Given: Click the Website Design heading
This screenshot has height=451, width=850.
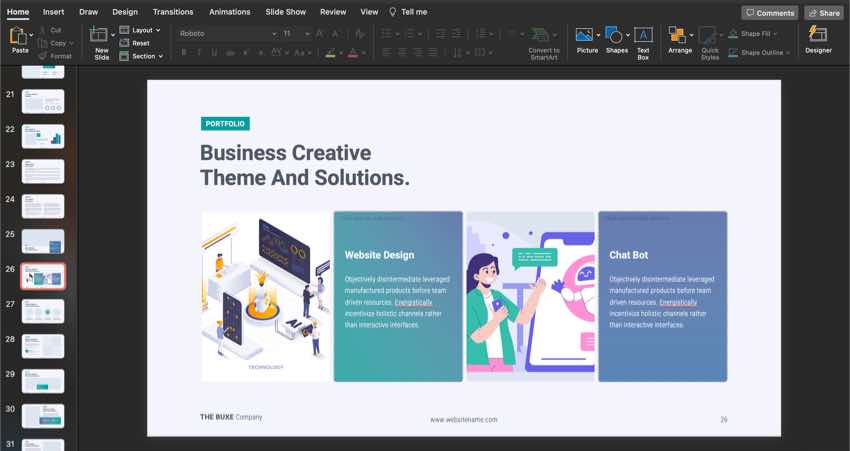Looking at the screenshot, I should pos(379,255).
